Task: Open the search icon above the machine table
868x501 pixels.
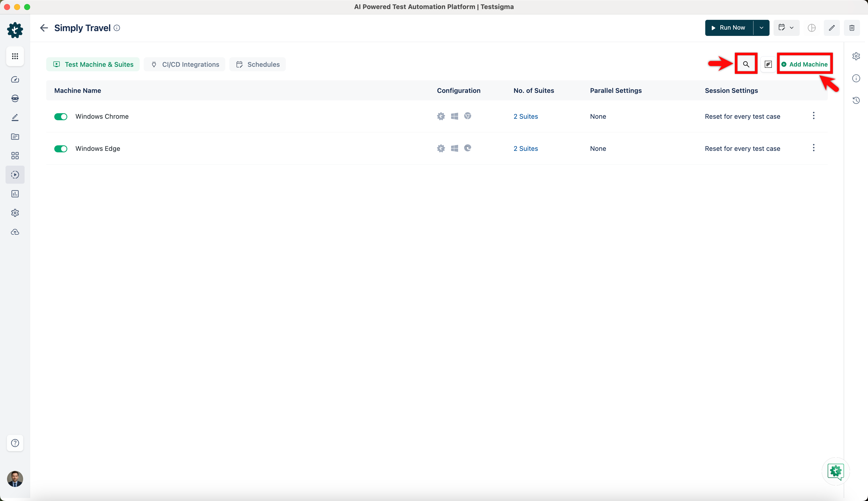Action: [x=746, y=64]
